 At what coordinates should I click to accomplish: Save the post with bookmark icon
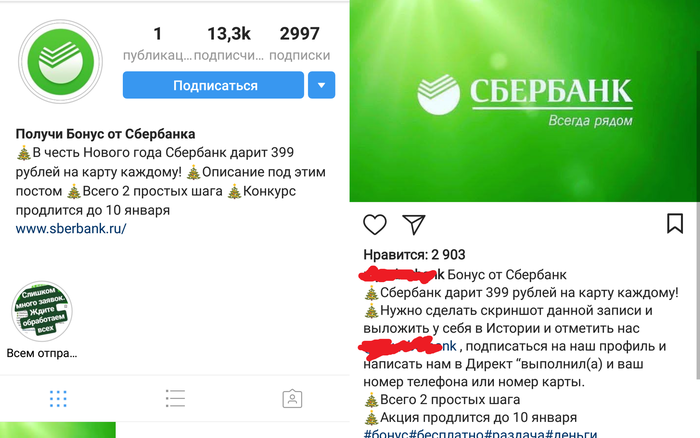click(x=675, y=223)
